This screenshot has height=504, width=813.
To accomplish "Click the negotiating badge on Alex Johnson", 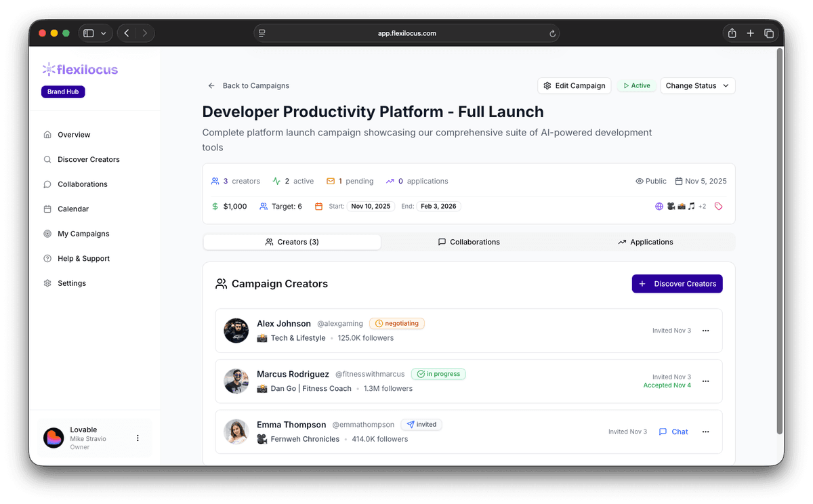I will [x=396, y=323].
